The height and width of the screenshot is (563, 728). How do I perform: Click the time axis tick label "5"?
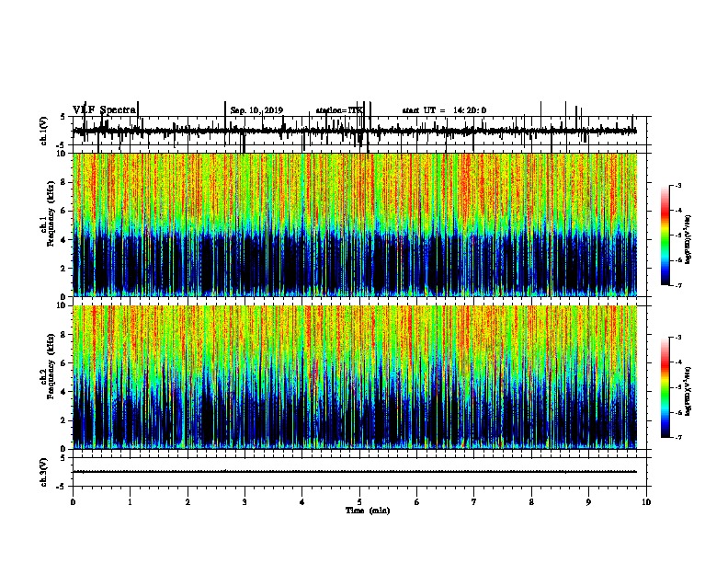point(359,502)
